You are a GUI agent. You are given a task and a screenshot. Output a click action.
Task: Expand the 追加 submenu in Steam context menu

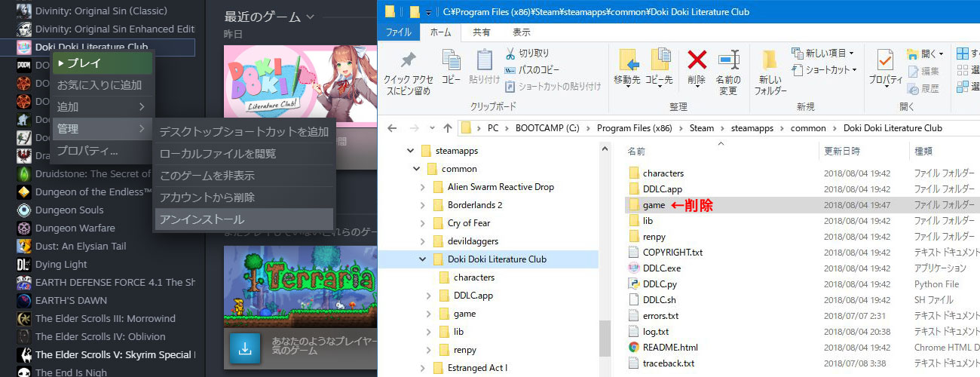101,107
